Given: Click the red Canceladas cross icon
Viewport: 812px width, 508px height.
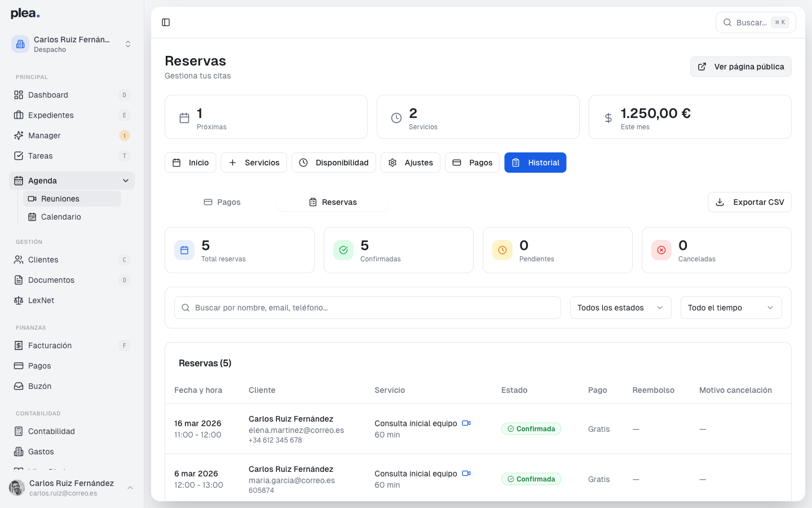Looking at the screenshot, I should coord(661,250).
